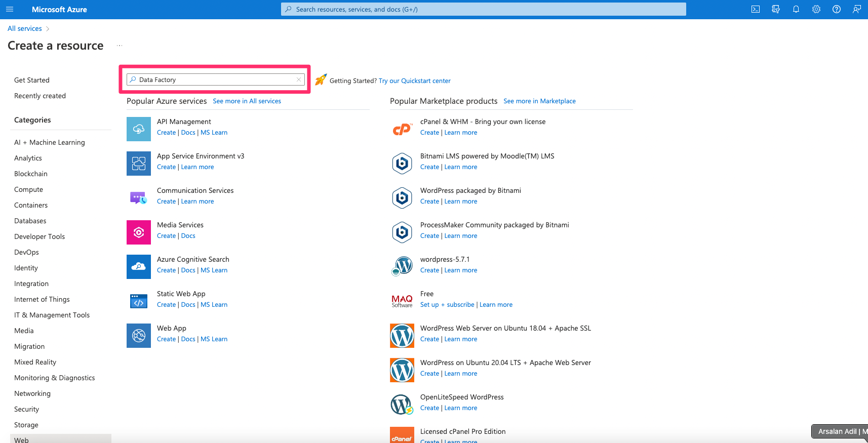The width and height of the screenshot is (868, 443).
Task: Select the Identity category
Action: [x=26, y=268]
